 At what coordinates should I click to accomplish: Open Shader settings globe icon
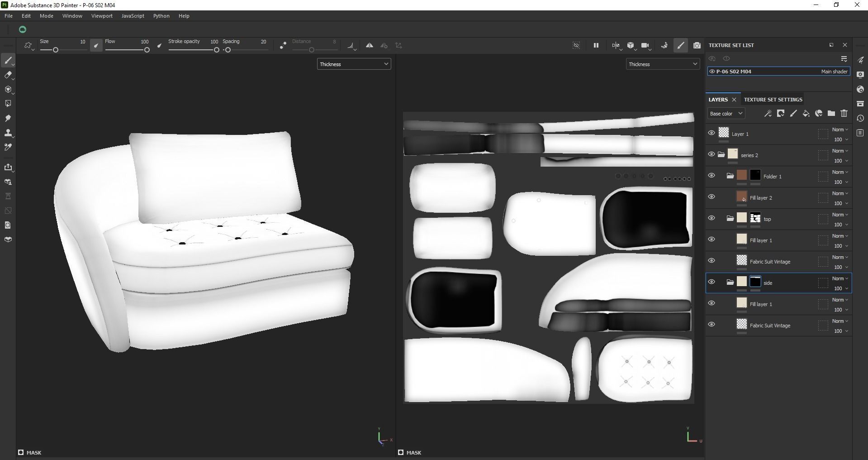tap(860, 89)
